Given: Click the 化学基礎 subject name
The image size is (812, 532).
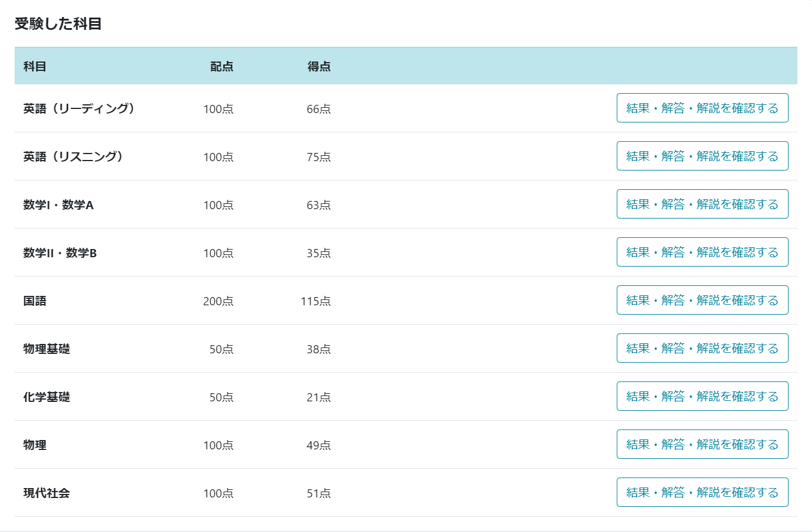Looking at the screenshot, I should click(x=46, y=397).
